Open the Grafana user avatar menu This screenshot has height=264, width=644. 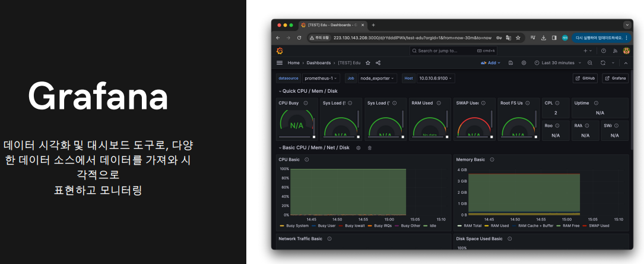coord(626,51)
